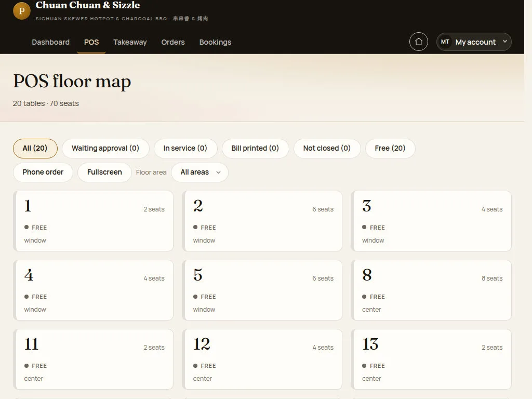Show only Free (20) tables
Screen dimensions: 532x399
tap(390, 148)
